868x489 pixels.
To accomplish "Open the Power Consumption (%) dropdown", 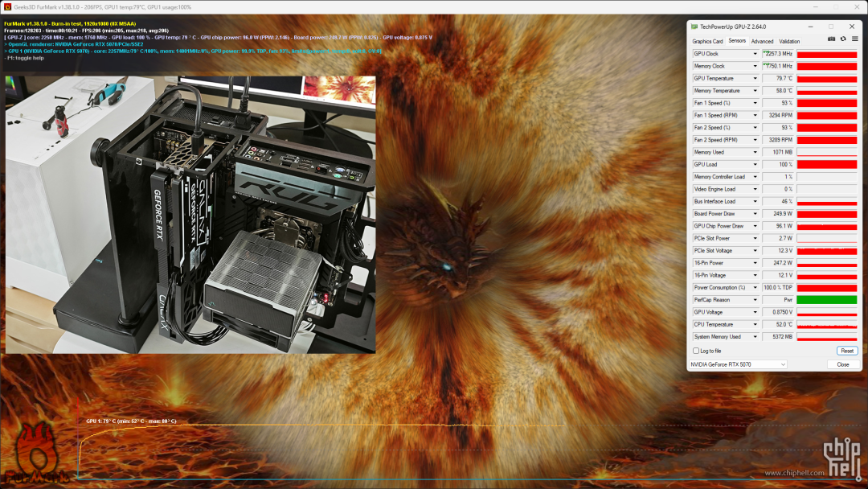I will pos(755,288).
